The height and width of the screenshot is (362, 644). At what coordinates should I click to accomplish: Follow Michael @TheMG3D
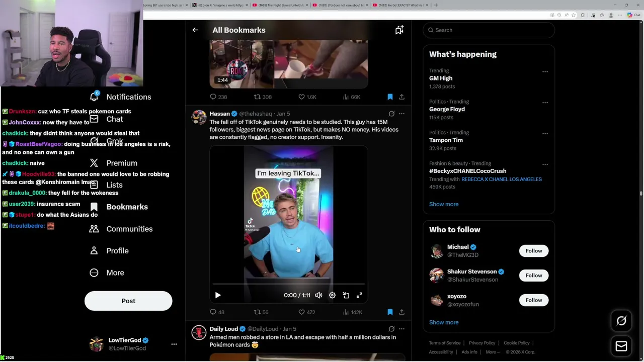click(534, 251)
